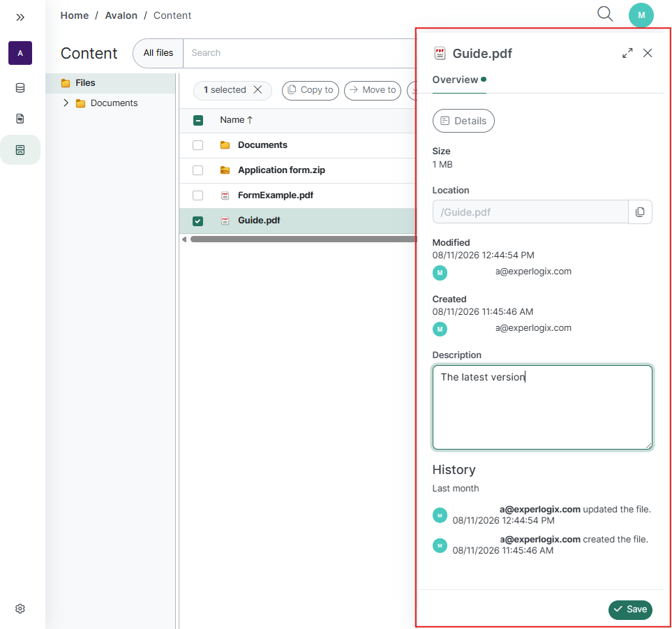
Task: Go to Avalon breadcrumb
Action: 121,15
